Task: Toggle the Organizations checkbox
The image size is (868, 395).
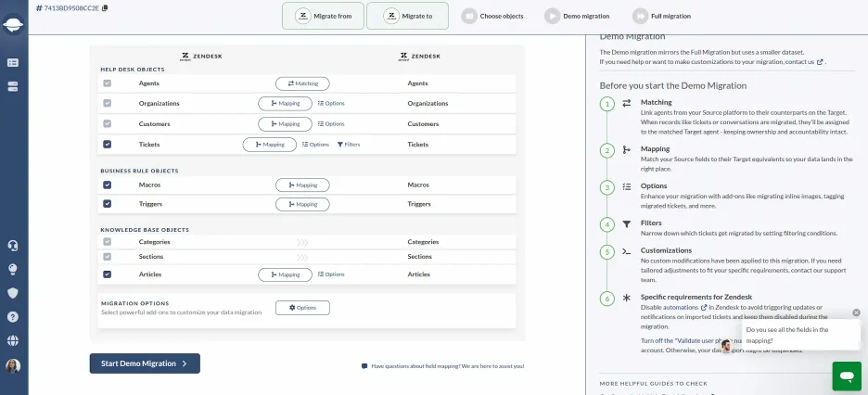Action: (107, 104)
